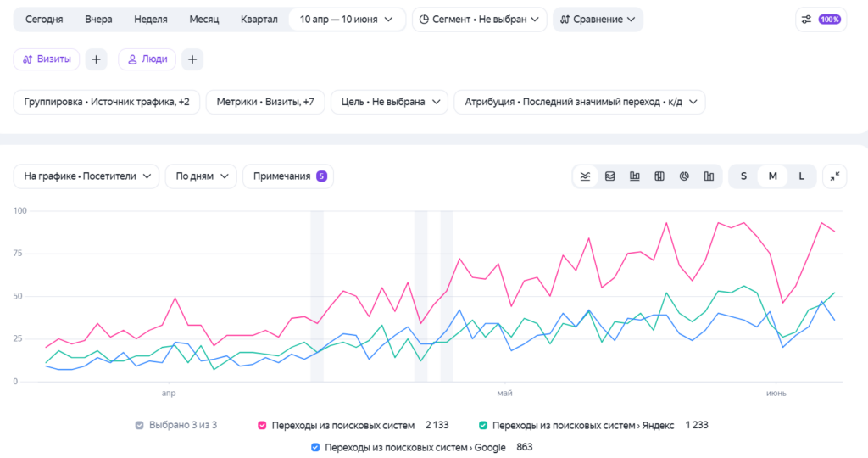The width and height of the screenshot is (868, 458).
Task: Select the column comparison chart icon
Action: (x=709, y=176)
